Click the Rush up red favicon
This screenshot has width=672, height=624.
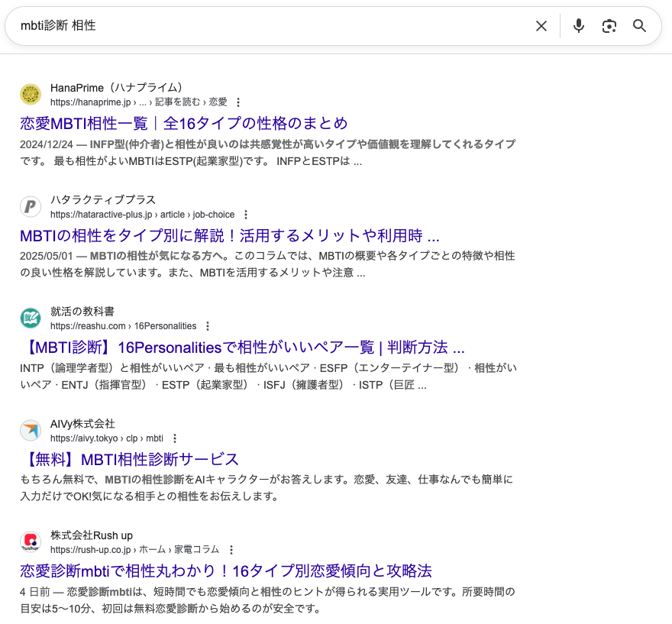click(31, 542)
